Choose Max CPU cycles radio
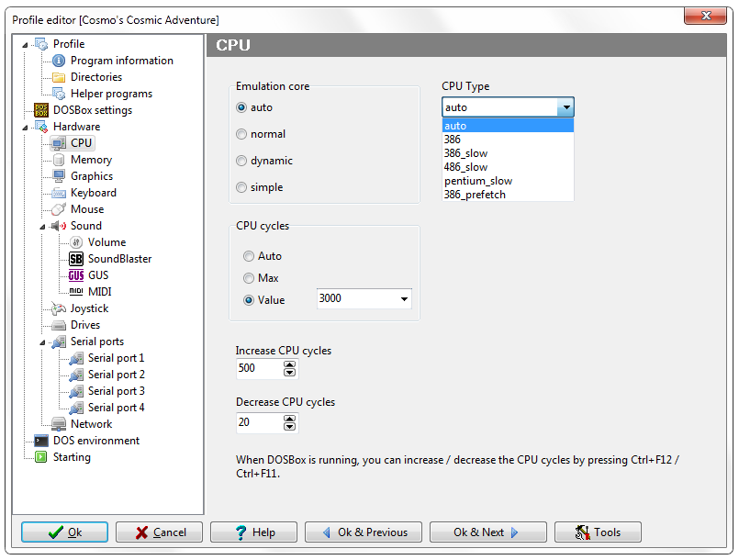The width and height of the screenshot is (739, 560). [x=249, y=278]
